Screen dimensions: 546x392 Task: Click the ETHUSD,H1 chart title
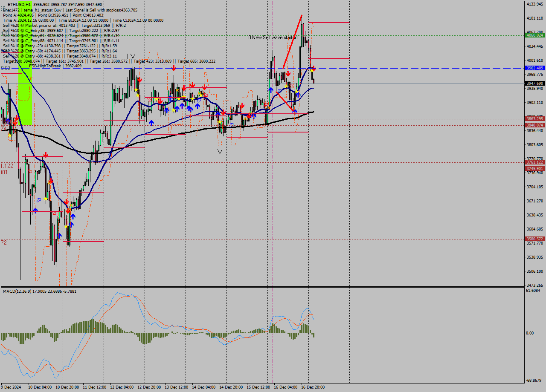tap(19, 4)
